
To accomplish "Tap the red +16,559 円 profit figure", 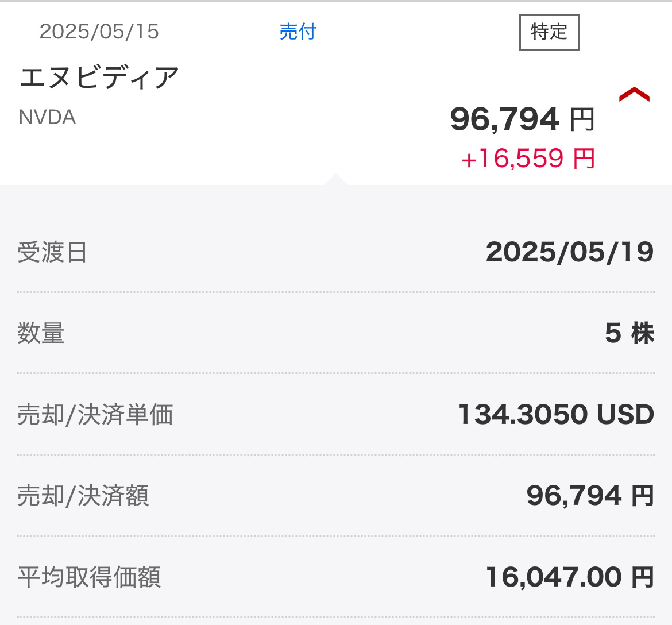I will click(x=527, y=159).
